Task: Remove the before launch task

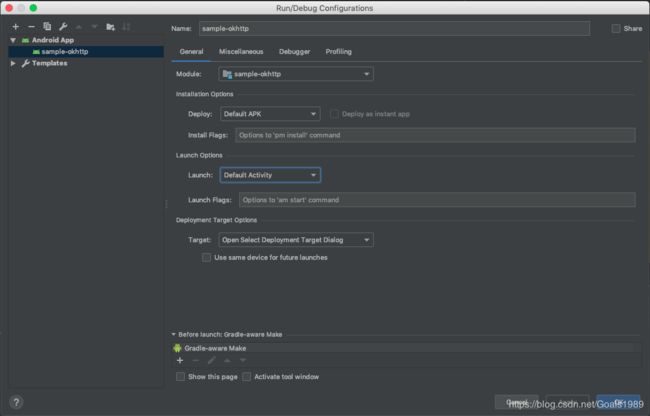Action: (x=196, y=360)
